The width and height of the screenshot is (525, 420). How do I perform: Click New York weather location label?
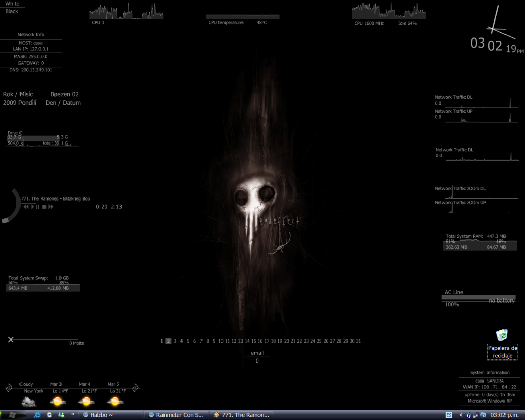[x=33, y=391]
